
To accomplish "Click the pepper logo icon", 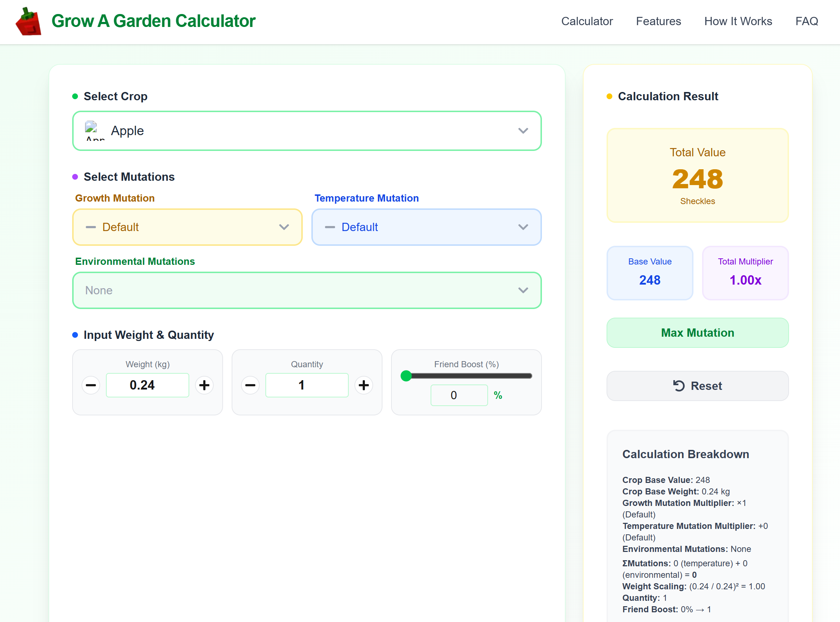I will 28,22.
